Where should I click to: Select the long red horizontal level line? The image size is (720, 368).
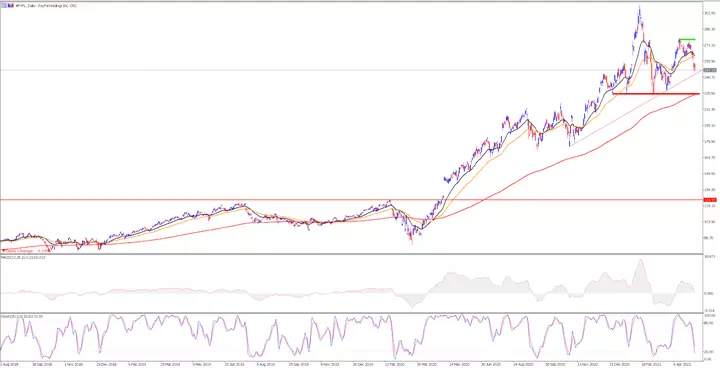coord(351,200)
